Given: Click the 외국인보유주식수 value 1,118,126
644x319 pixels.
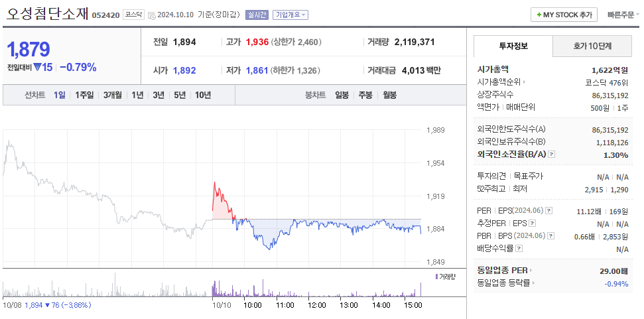Looking at the screenshot, I should click(612, 143).
